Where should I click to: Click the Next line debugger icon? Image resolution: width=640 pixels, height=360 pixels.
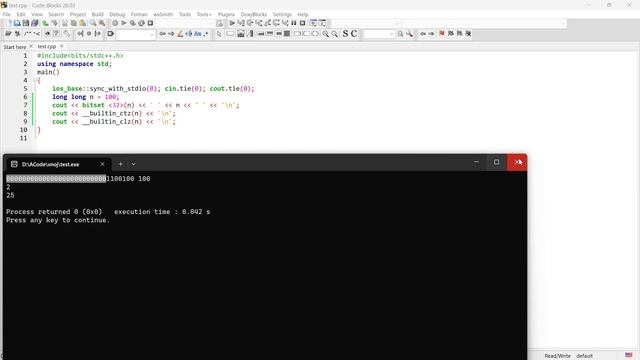250,23
